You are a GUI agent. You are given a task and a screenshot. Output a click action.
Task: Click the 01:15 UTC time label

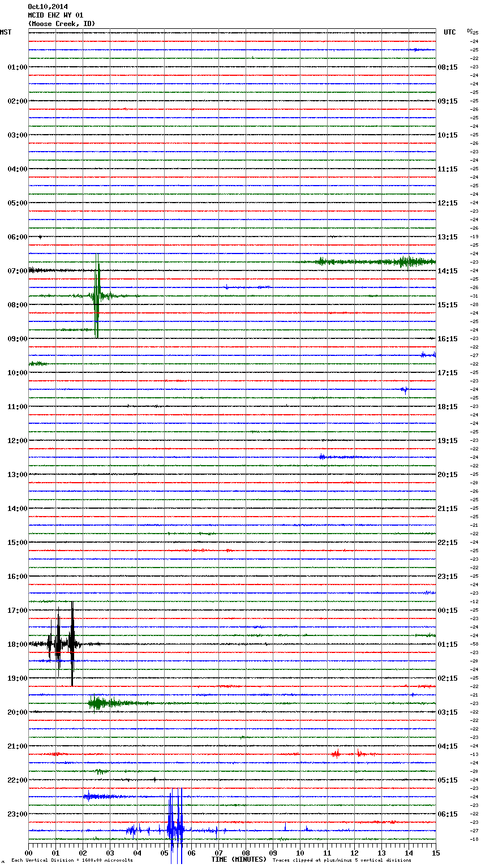[x=448, y=644]
